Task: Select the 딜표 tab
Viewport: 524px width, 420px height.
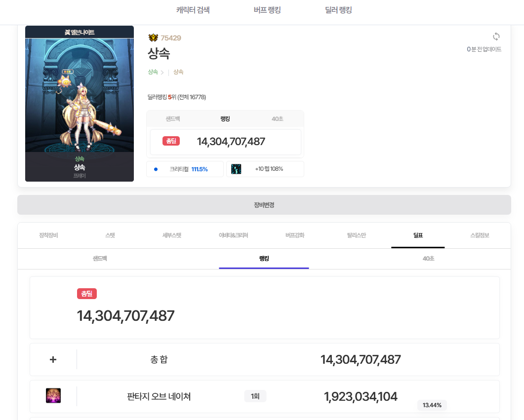Action: pos(418,235)
